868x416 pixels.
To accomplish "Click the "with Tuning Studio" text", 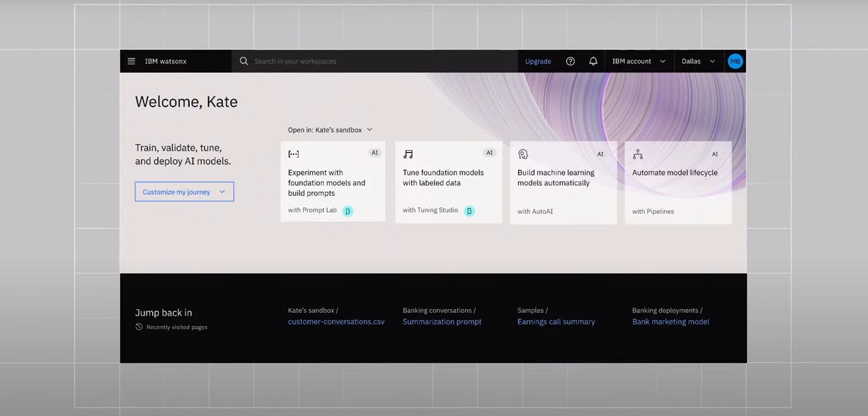I will click(x=430, y=210).
